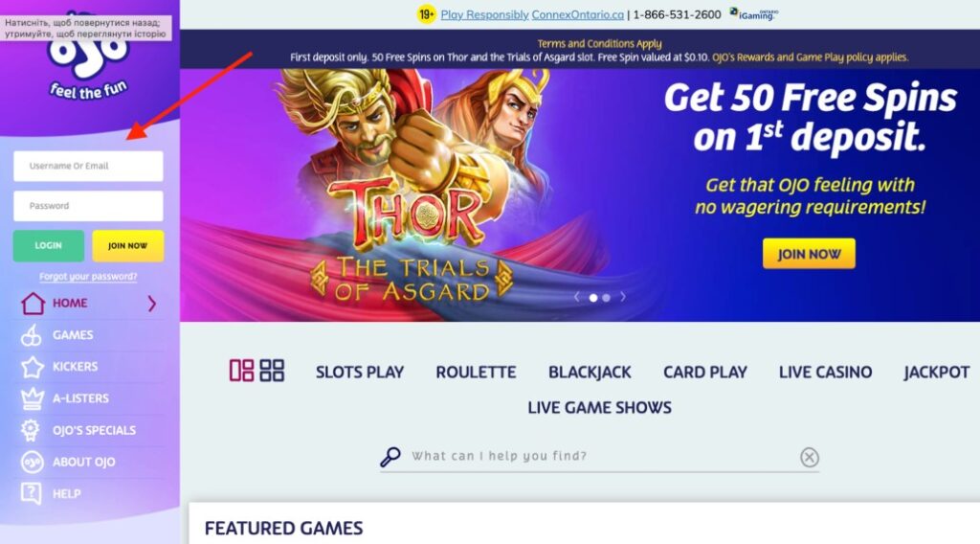Screen dimensions: 980x544
Task: Open Forgot your password link
Action: click(88, 277)
